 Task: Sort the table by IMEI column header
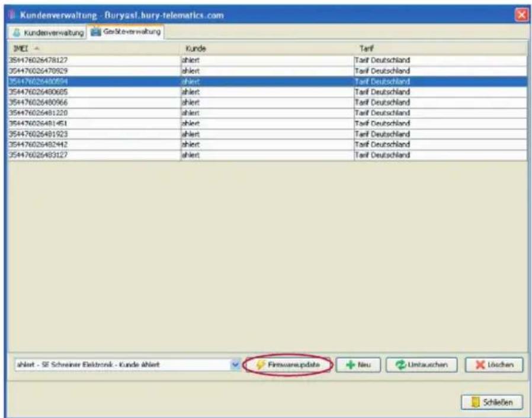pyautogui.click(x=94, y=49)
